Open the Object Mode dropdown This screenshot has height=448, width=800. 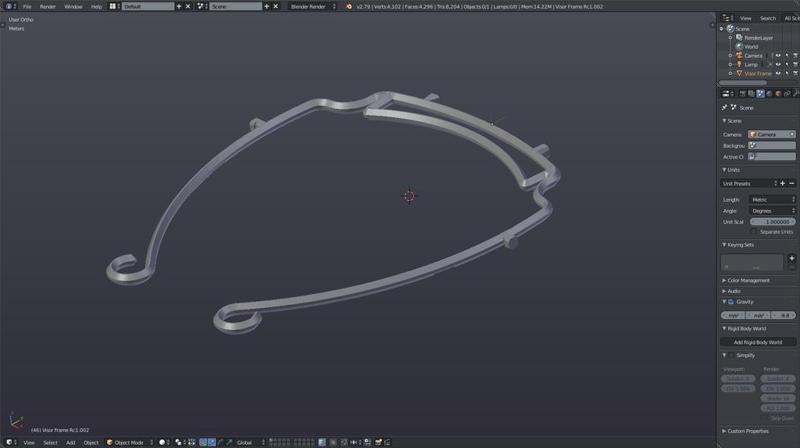pyautogui.click(x=131, y=442)
